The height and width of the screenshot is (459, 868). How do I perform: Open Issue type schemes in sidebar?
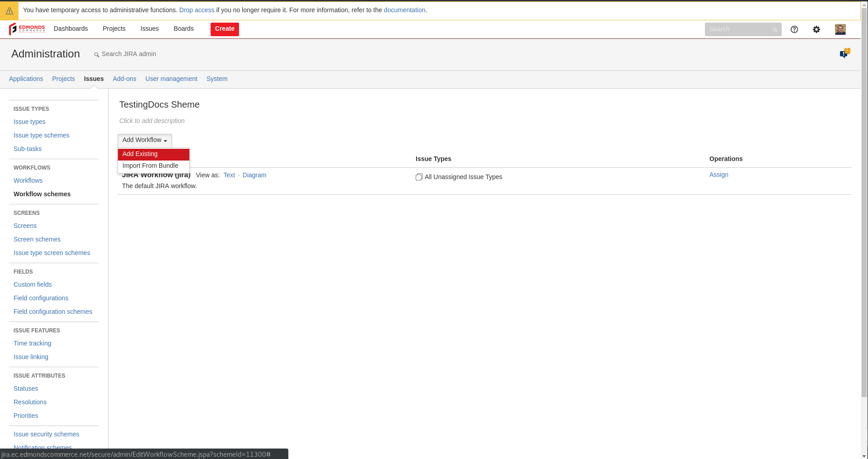42,135
